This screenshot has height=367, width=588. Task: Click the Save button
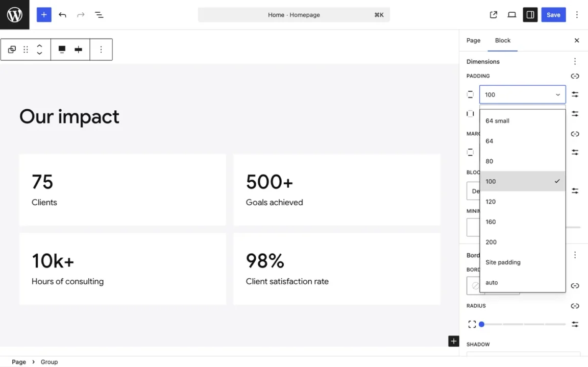coord(553,15)
